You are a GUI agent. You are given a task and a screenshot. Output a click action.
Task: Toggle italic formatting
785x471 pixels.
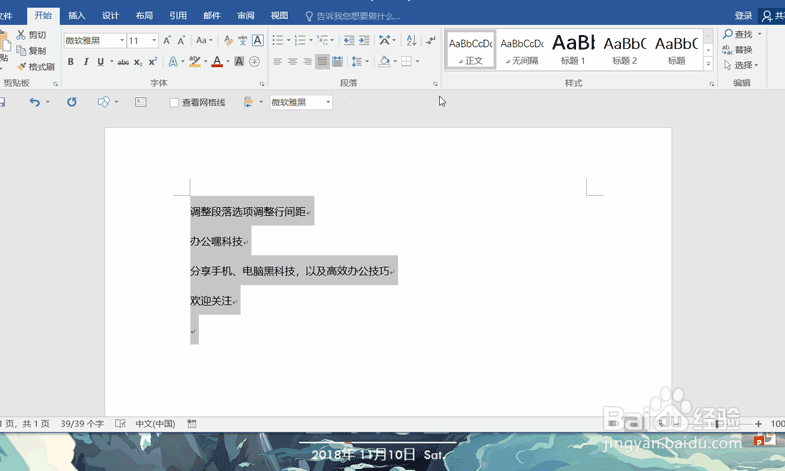(x=86, y=62)
